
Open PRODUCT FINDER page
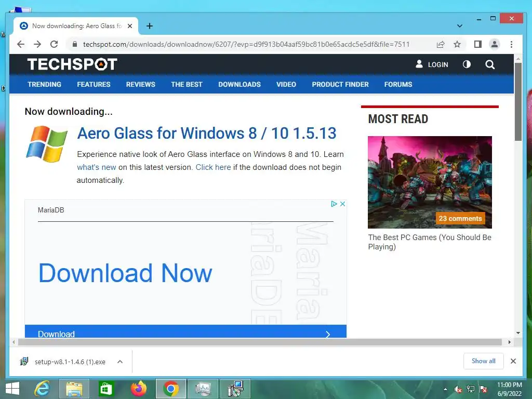click(340, 84)
